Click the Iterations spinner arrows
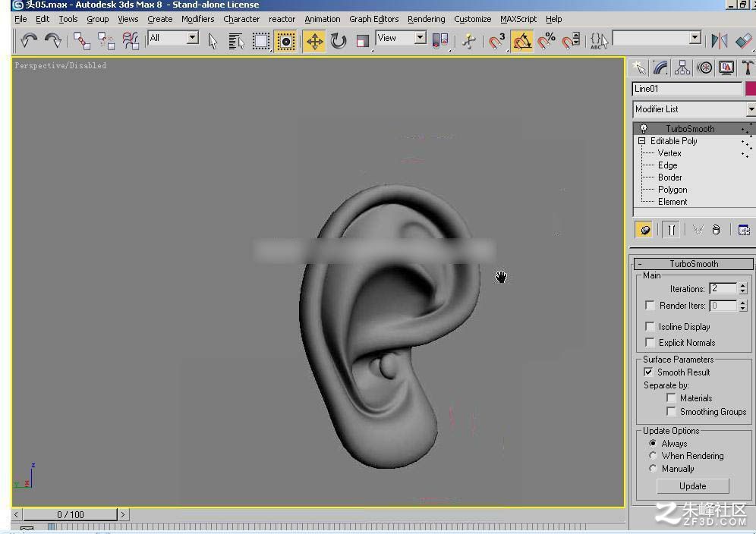This screenshot has width=756, height=534. click(x=743, y=289)
